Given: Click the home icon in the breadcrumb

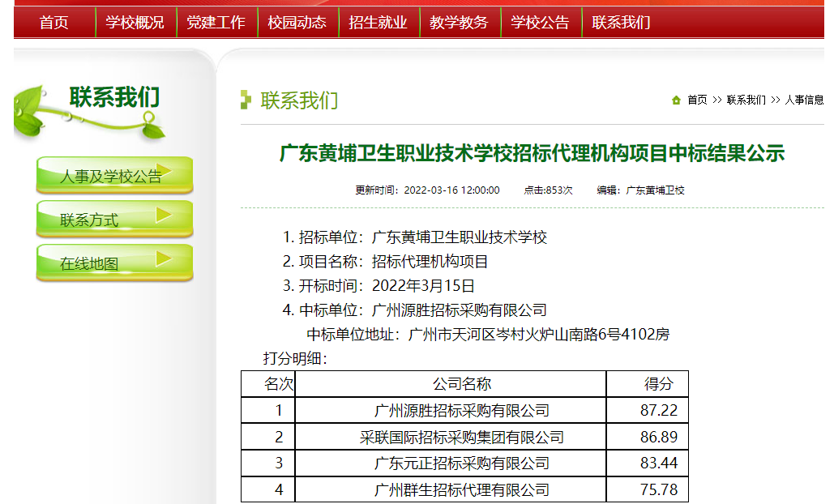Looking at the screenshot, I should (676, 100).
